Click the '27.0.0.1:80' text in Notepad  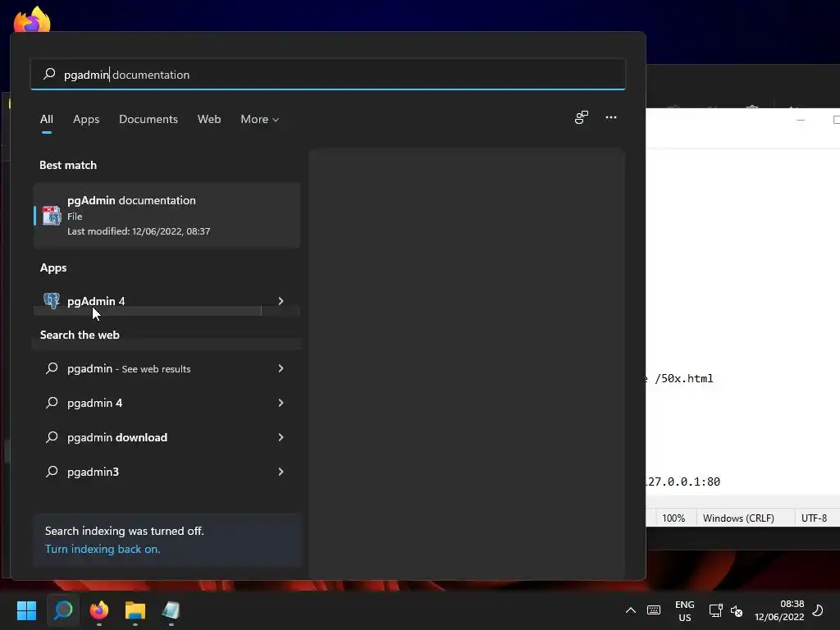(x=683, y=482)
